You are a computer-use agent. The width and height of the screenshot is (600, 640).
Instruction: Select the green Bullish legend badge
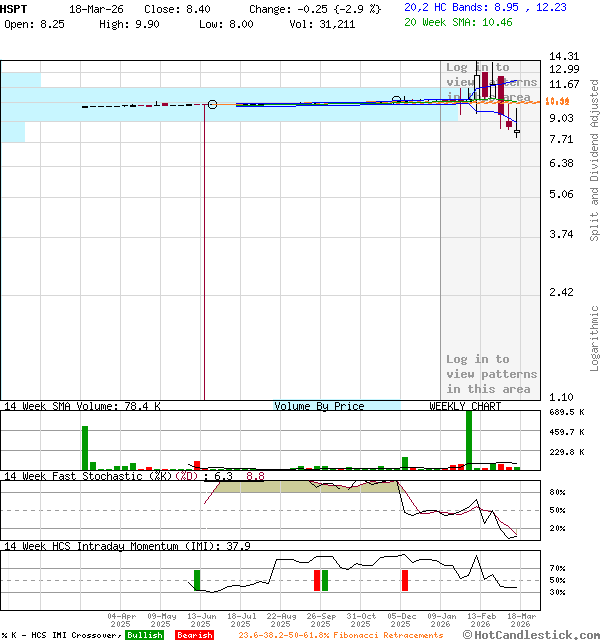click(145, 635)
